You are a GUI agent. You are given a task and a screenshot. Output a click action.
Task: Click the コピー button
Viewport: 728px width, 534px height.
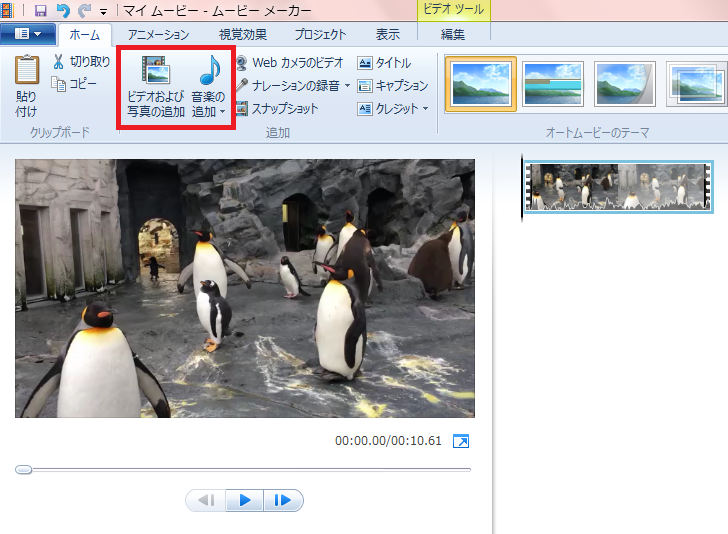pyautogui.click(x=74, y=84)
